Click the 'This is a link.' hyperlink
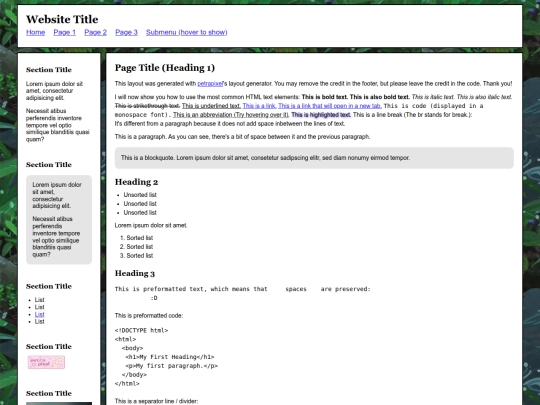The width and height of the screenshot is (540, 405). pyautogui.click(x=259, y=106)
